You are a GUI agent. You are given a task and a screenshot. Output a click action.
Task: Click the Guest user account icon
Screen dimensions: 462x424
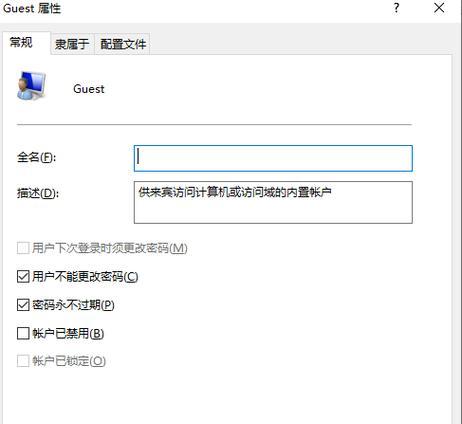coord(31,86)
